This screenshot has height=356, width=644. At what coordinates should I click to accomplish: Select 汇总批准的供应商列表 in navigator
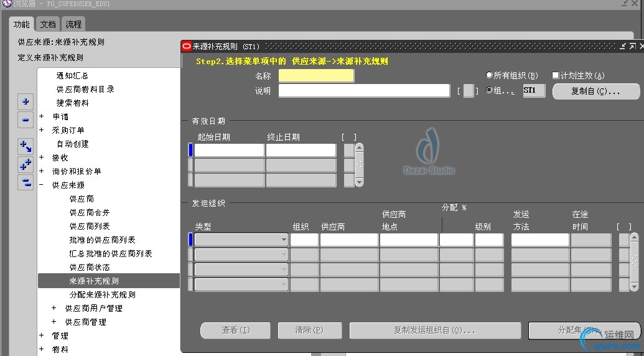[x=111, y=254]
